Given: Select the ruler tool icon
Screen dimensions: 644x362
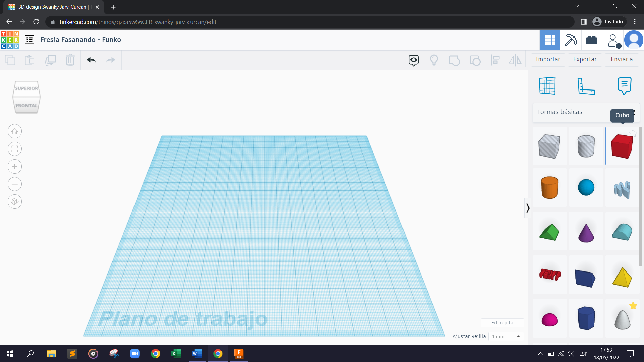Looking at the screenshot, I should (x=586, y=86).
